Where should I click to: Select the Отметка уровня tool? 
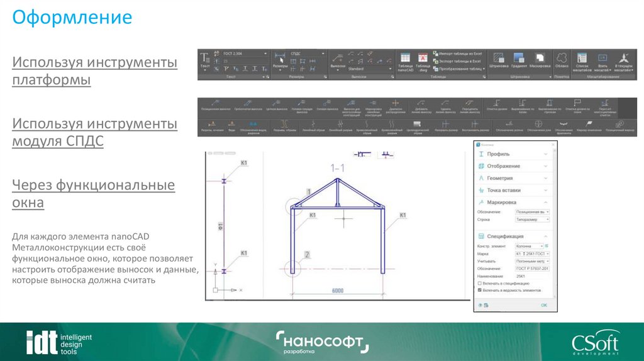pyautogui.click(x=497, y=106)
